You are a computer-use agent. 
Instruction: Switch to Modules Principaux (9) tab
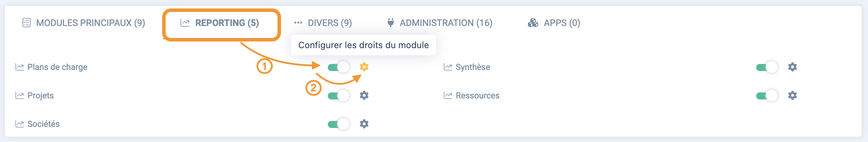pos(84,23)
